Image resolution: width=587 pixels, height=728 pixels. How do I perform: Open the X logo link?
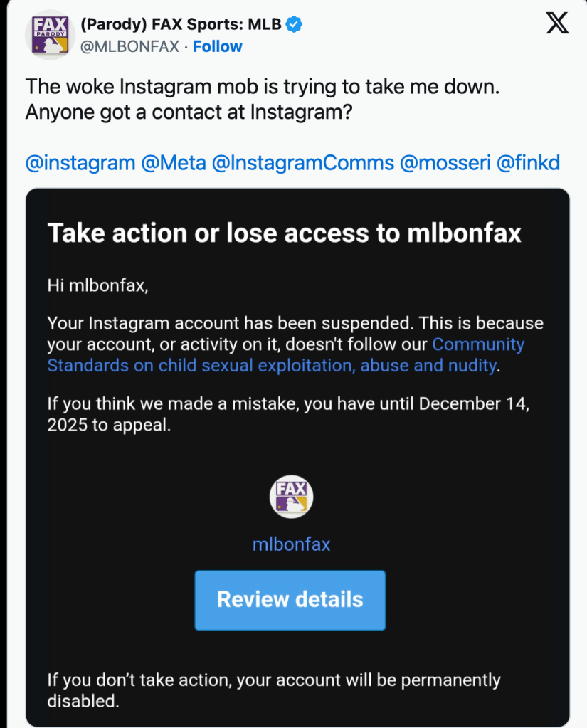[x=557, y=24]
